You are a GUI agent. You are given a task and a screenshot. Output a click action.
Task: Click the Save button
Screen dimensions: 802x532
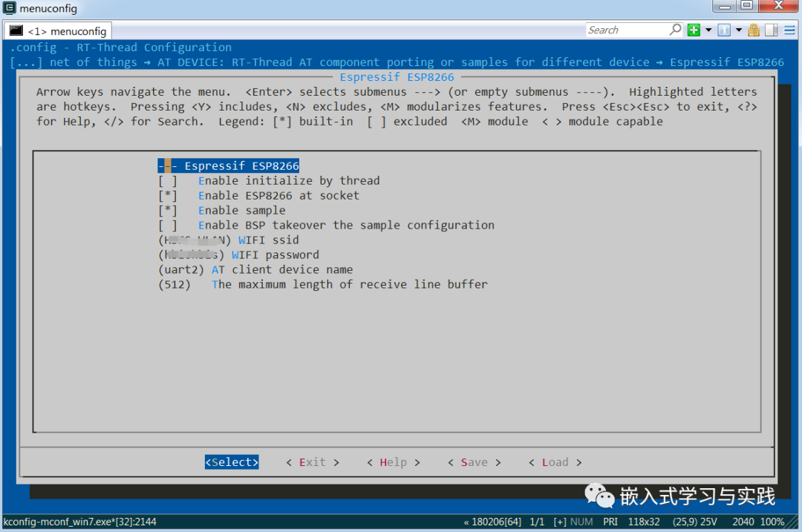click(474, 462)
